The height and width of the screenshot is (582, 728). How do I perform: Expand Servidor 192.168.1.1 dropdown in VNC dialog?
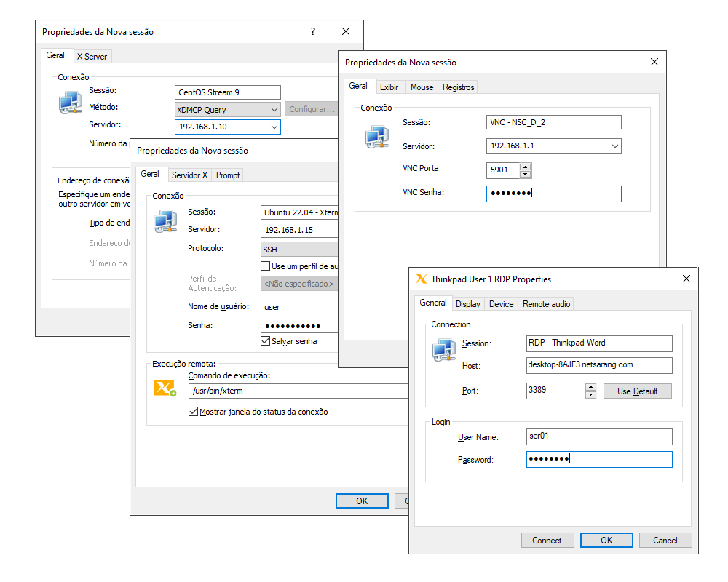point(615,145)
